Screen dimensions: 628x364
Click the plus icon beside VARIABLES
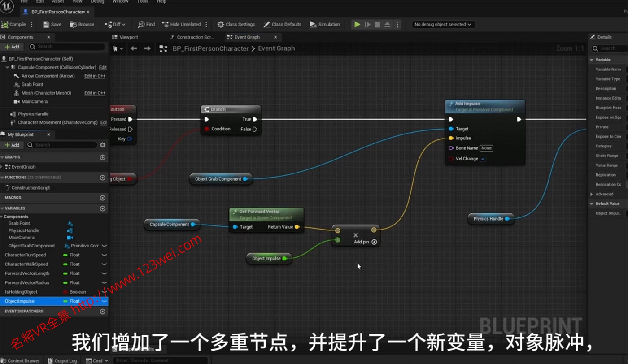click(x=103, y=208)
